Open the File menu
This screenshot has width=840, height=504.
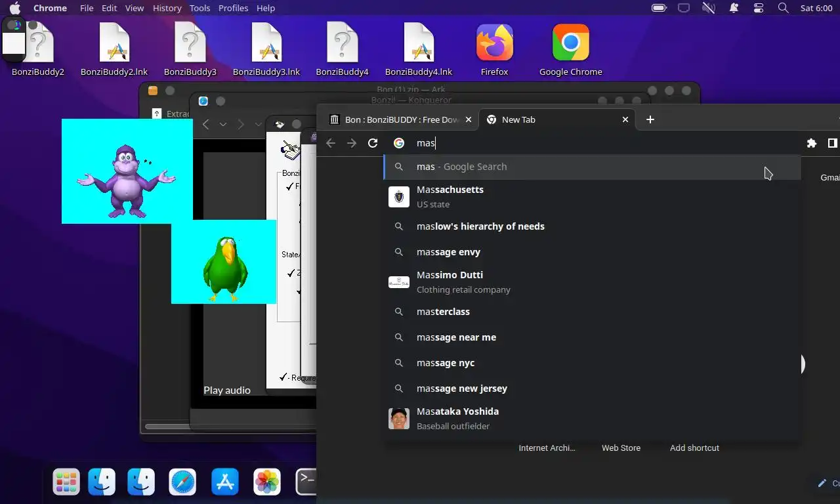click(x=87, y=8)
